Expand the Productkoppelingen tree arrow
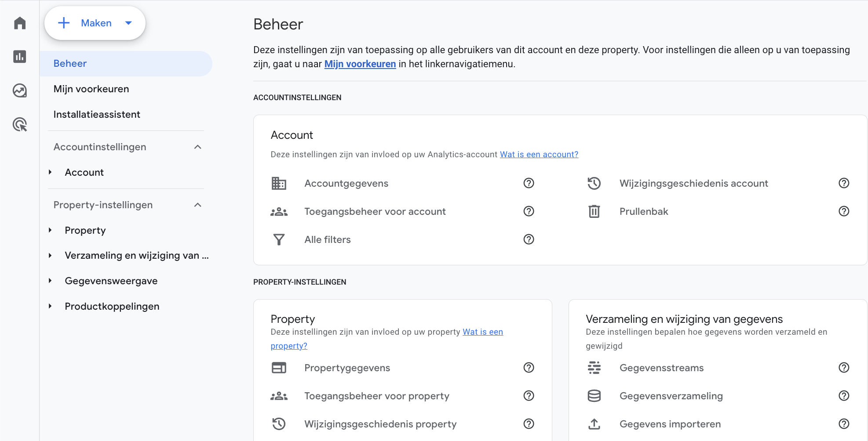This screenshot has width=868, height=441. pos(50,306)
